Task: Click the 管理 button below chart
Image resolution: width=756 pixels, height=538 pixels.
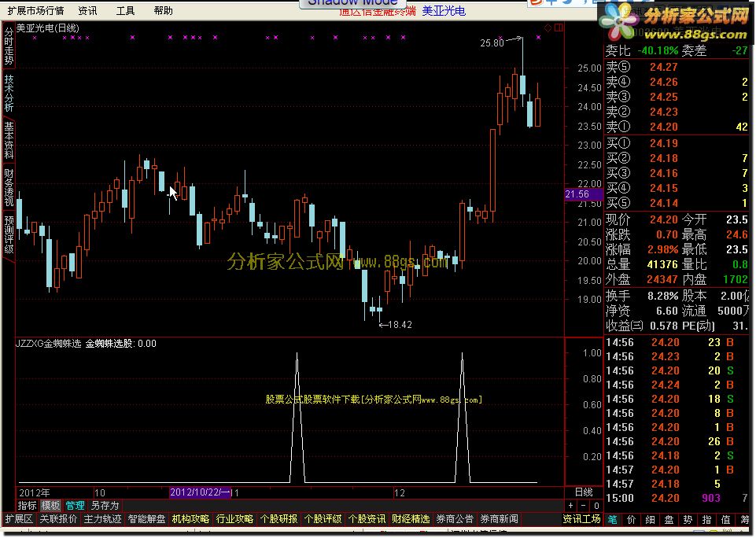Action: click(75, 506)
